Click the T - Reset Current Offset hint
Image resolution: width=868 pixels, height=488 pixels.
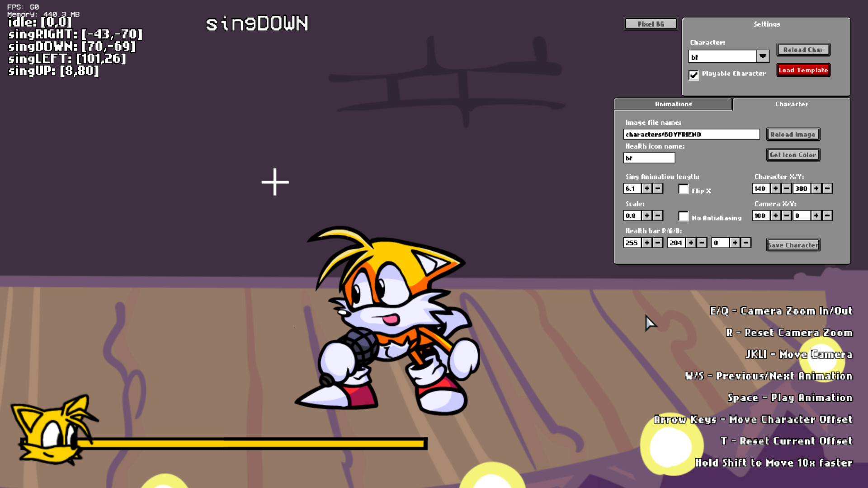pyautogui.click(x=786, y=441)
